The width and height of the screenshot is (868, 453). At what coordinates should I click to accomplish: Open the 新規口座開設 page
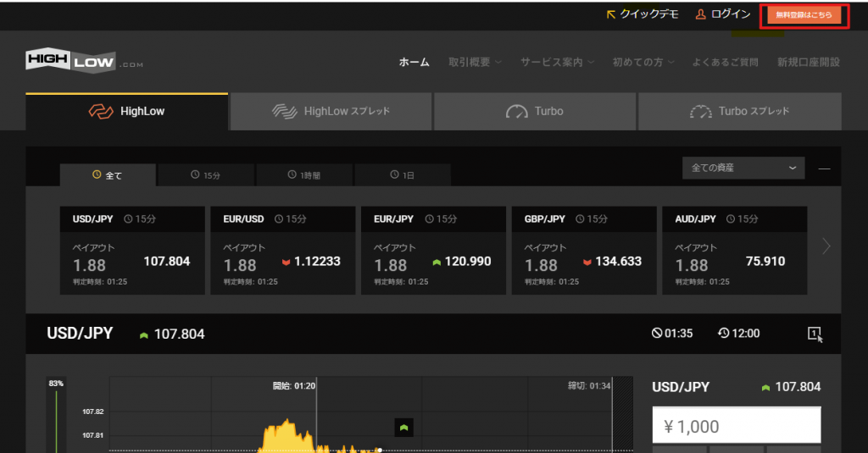click(x=809, y=62)
